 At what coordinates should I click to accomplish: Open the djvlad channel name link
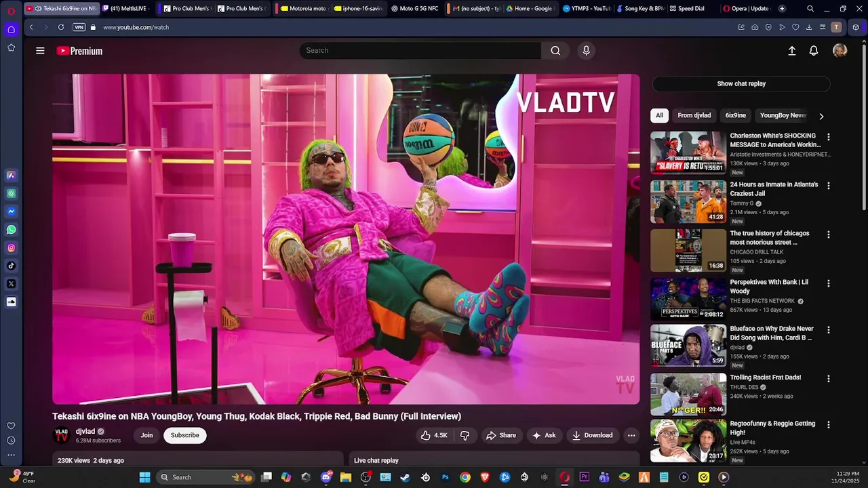click(85, 431)
